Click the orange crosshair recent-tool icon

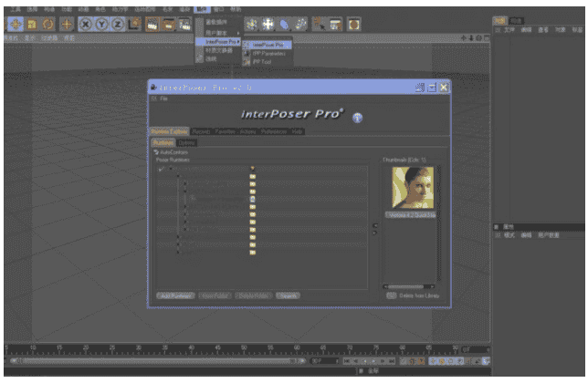point(67,25)
